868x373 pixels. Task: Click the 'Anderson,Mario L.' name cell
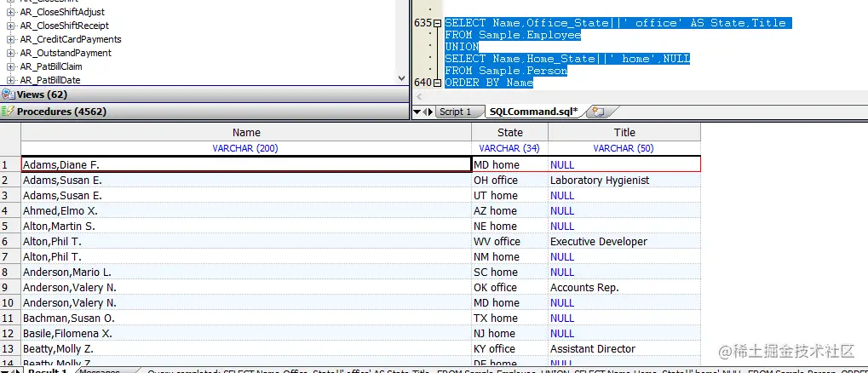[x=246, y=273]
